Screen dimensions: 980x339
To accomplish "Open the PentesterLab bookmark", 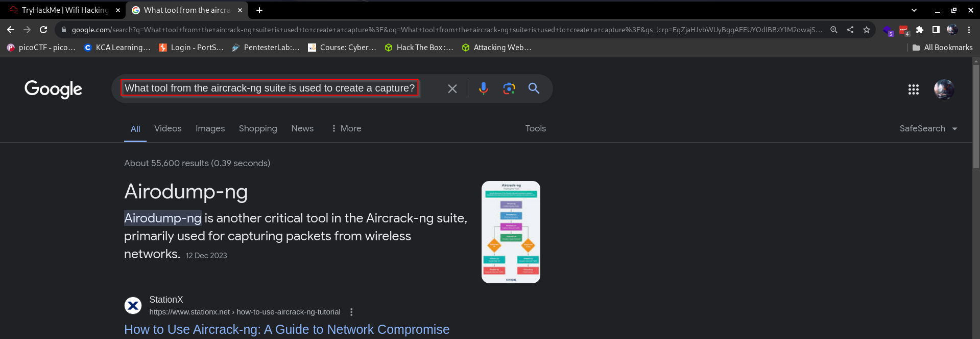I will (x=266, y=48).
